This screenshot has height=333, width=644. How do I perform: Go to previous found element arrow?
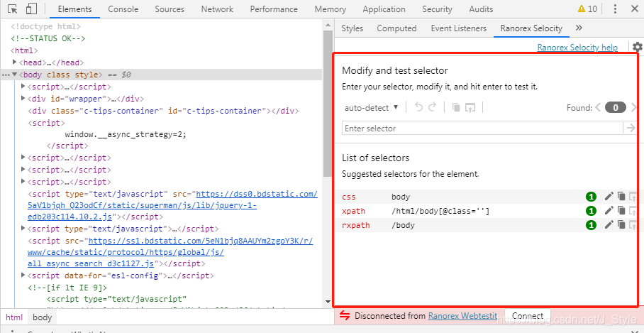pyautogui.click(x=598, y=108)
